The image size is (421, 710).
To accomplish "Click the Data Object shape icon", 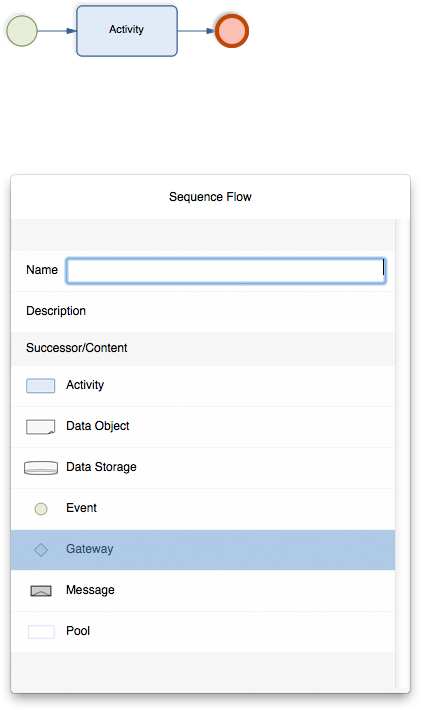I will [41, 427].
